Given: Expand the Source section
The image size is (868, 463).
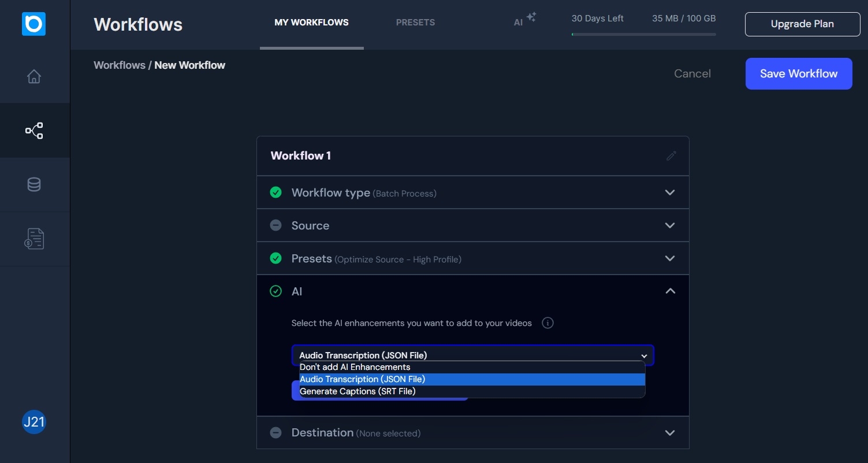Looking at the screenshot, I should pyautogui.click(x=670, y=225).
